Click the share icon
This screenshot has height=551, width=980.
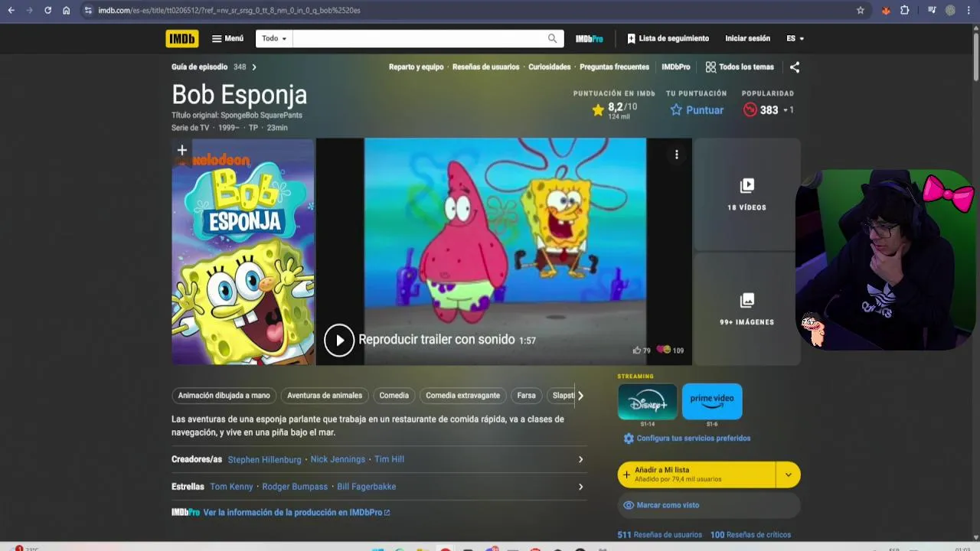(x=795, y=67)
